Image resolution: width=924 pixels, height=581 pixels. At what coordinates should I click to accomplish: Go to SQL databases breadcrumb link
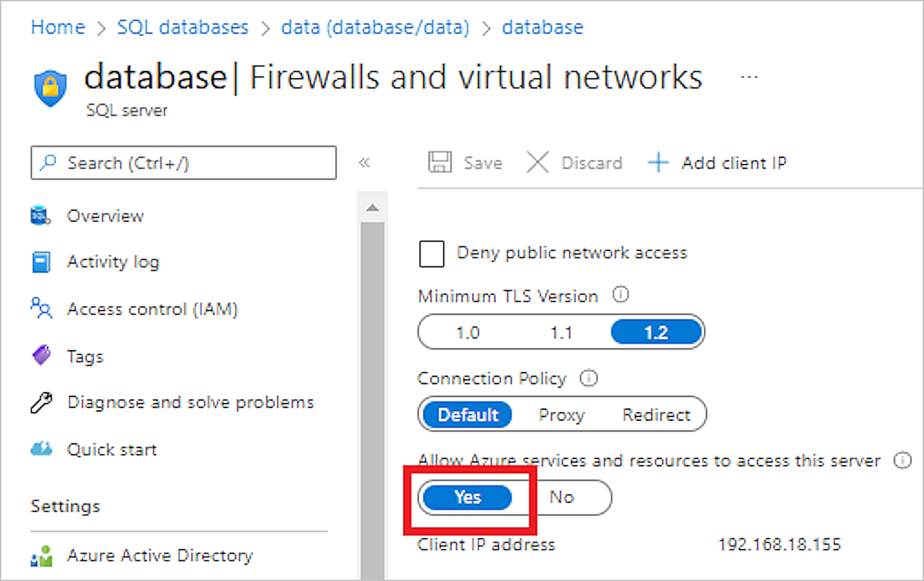tap(183, 27)
